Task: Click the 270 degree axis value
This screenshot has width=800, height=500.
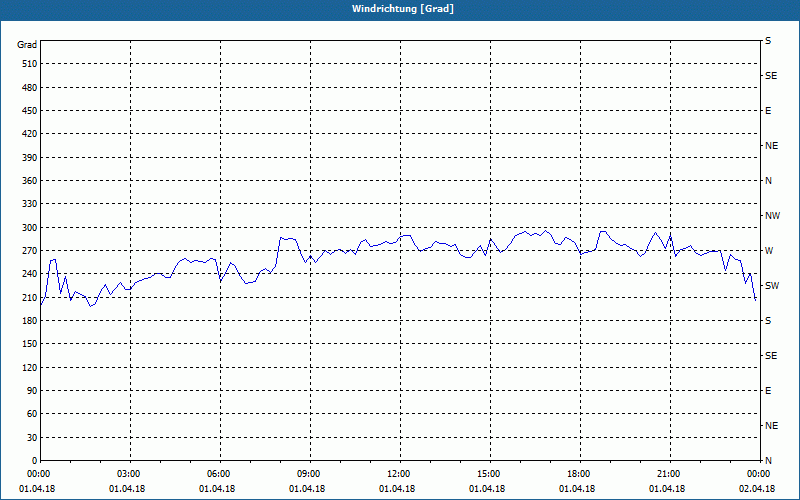Action: [x=30, y=251]
